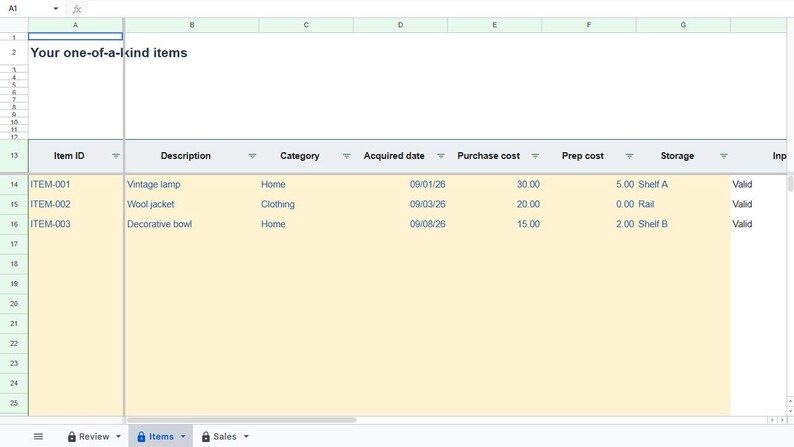The height and width of the screenshot is (447, 794).
Task: Select the Vintage lamp cell
Action: pyautogui.click(x=192, y=184)
